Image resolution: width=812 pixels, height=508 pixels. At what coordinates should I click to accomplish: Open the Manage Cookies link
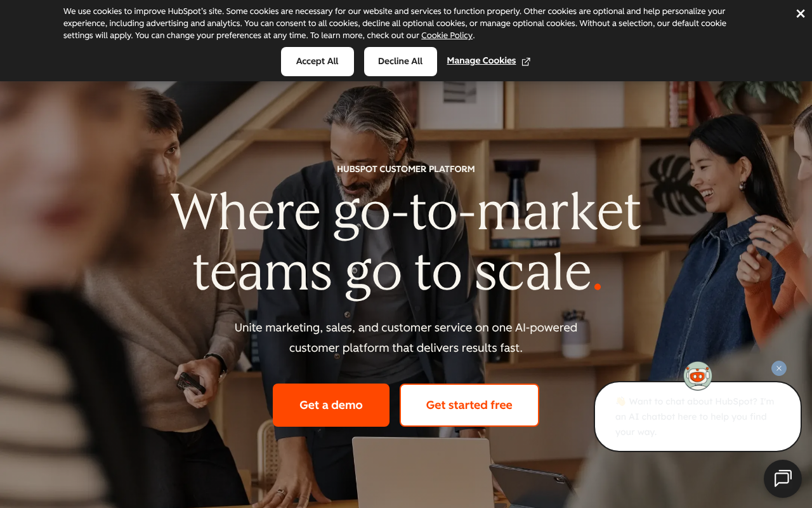[481, 61]
